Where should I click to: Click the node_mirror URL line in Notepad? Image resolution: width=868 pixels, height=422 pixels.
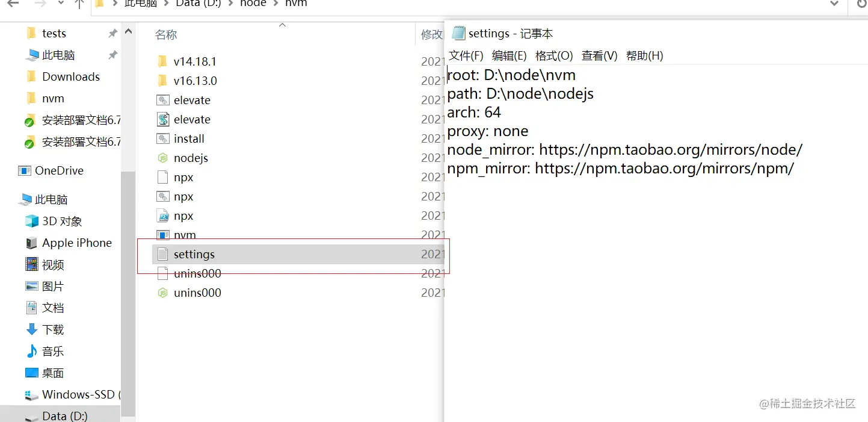(x=625, y=150)
